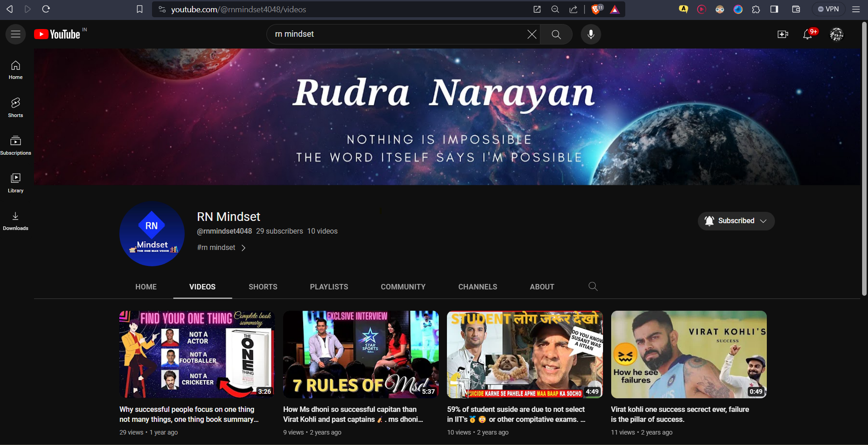Open the PLAYLISTS tab
This screenshot has height=445, width=868.
[x=329, y=287]
